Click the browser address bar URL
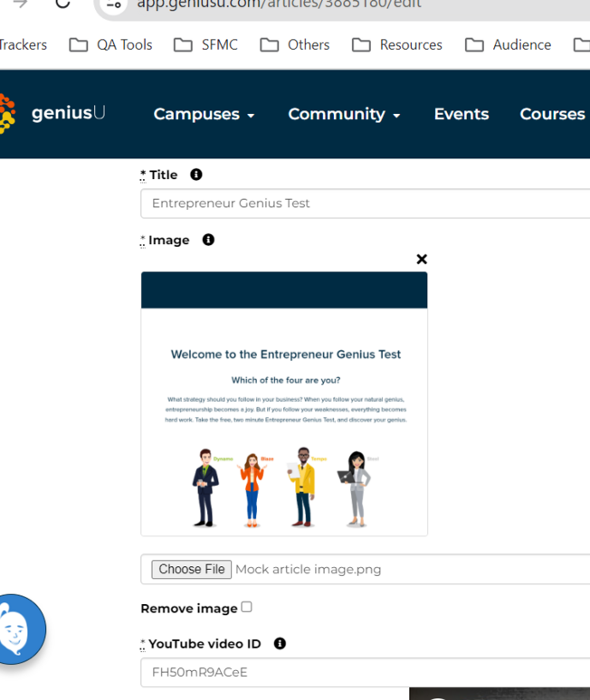 (279, 5)
